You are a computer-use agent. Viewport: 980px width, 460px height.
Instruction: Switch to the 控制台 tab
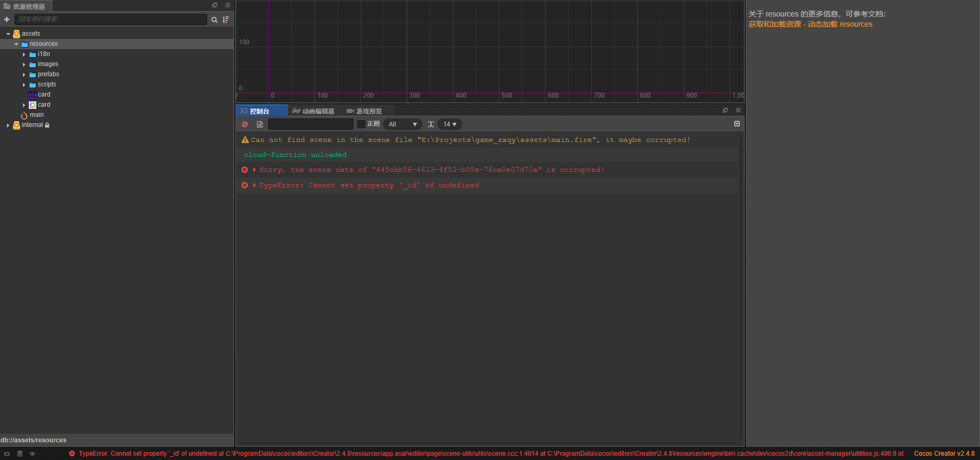[x=262, y=111]
